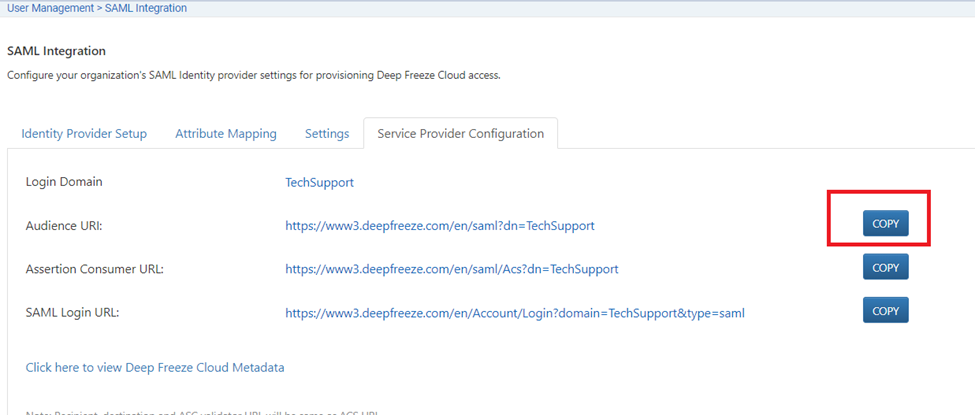View Deep Freeze Cloud Metadata link
This screenshot has height=415, width=975.
tap(155, 368)
